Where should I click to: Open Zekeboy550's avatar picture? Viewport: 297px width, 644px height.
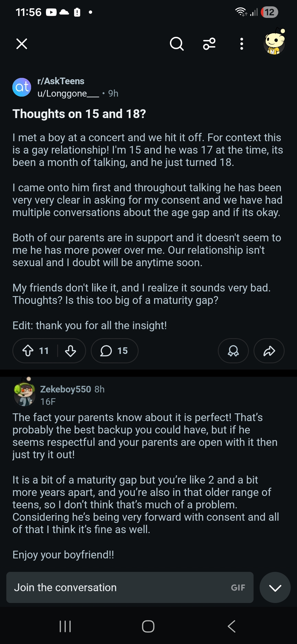pos(24,392)
